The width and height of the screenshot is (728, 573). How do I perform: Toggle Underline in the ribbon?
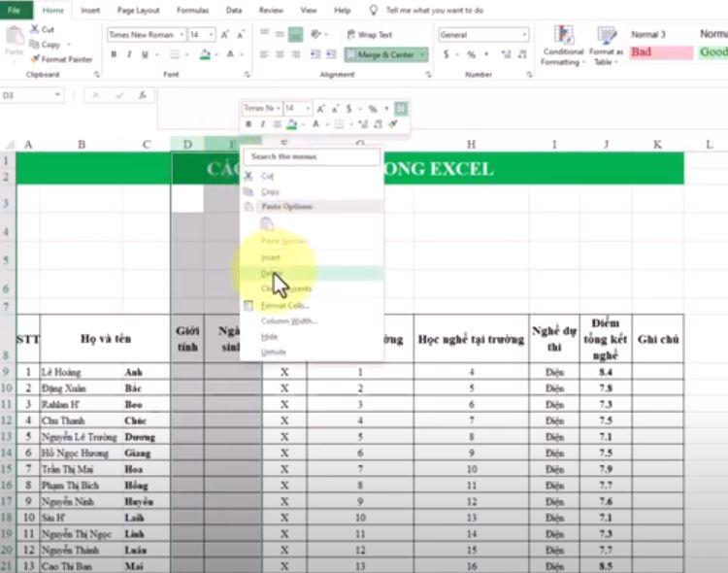[145, 54]
